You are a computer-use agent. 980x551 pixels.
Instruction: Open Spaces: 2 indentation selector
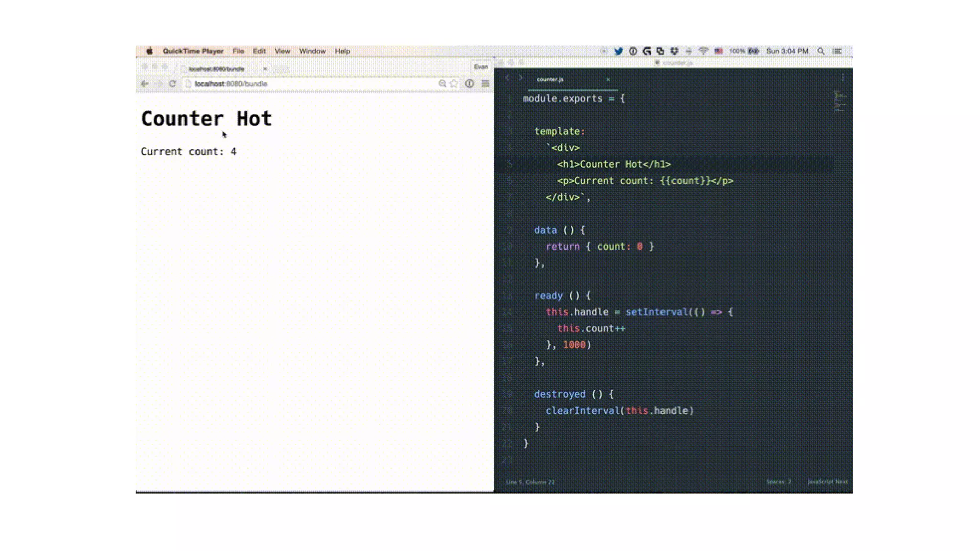pos(779,482)
